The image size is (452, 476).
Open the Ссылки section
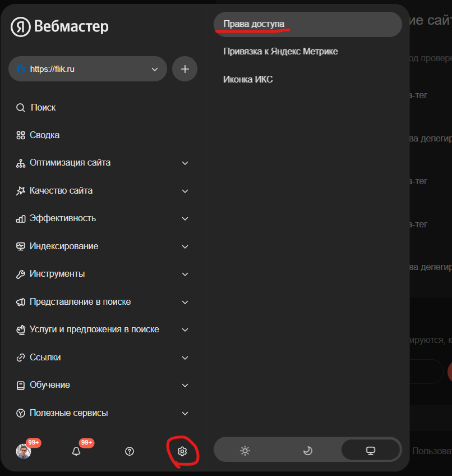[45, 358]
